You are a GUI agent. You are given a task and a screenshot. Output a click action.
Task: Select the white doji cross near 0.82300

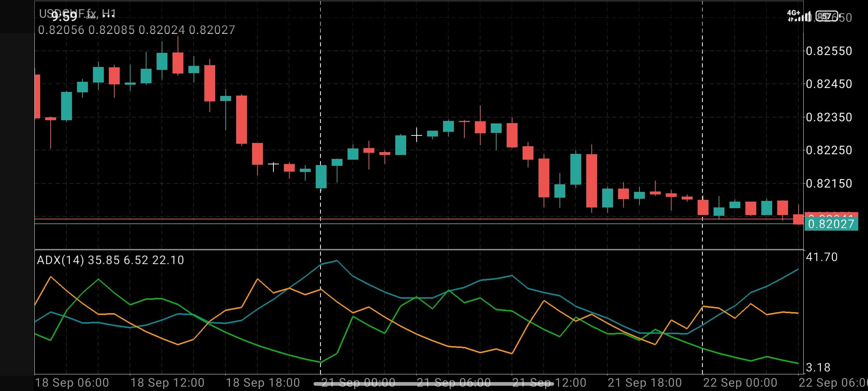click(x=416, y=136)
